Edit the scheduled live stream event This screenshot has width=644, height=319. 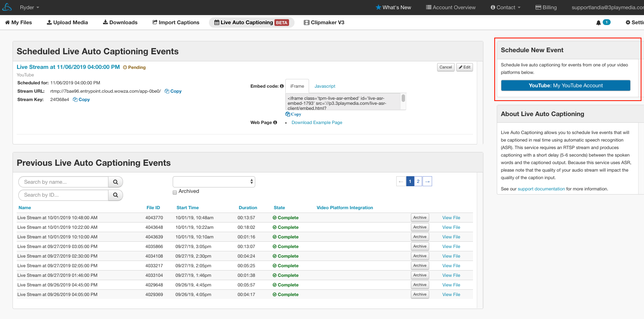(464, 67)
